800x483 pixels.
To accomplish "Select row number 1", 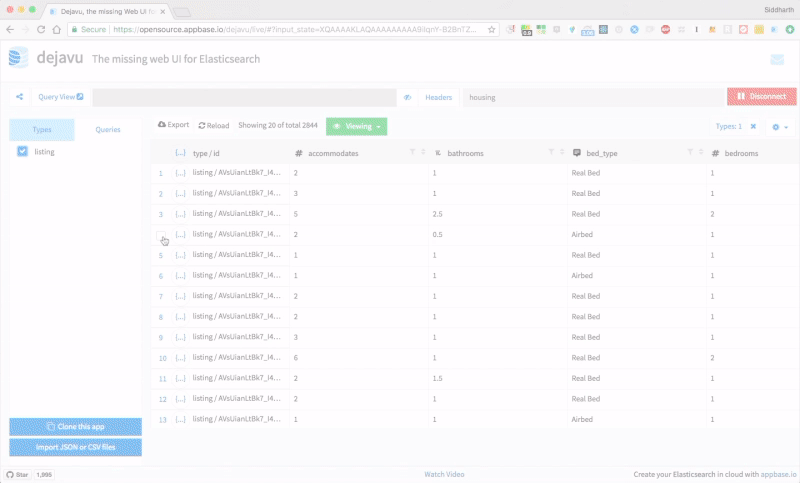I will 161,173.
